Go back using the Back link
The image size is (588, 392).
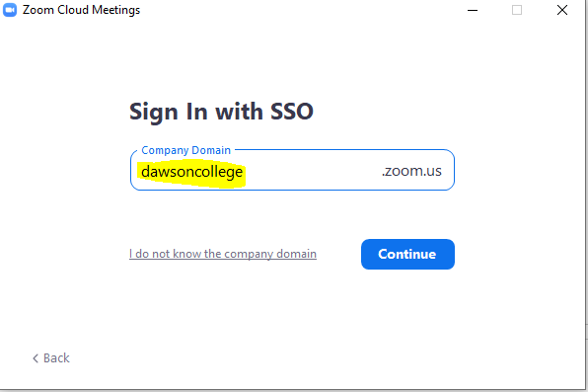point(51,358)
